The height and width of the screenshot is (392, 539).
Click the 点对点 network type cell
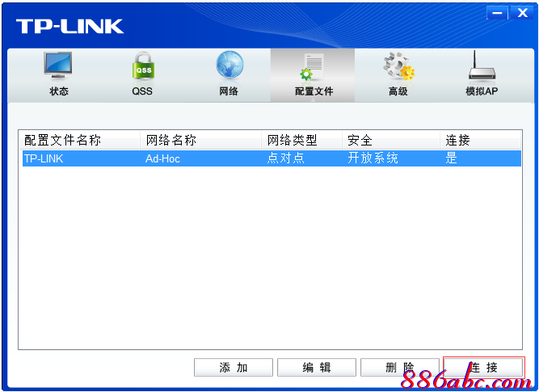tap(285, 158)
